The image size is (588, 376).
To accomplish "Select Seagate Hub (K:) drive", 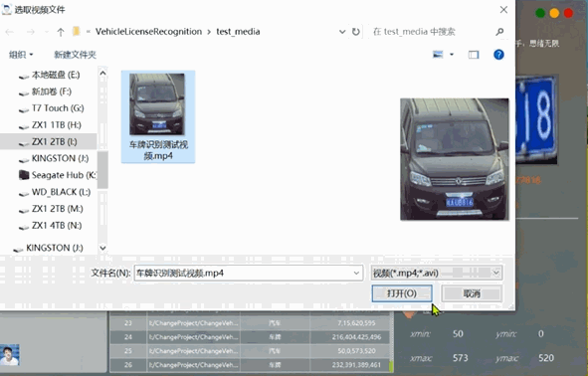I will 64,175.
